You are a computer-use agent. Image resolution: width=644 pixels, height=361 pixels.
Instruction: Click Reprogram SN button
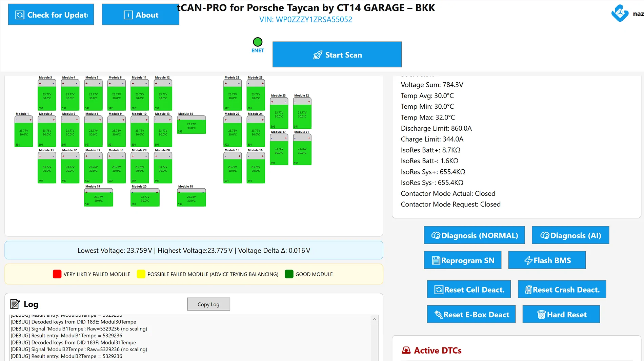(463, 260)
